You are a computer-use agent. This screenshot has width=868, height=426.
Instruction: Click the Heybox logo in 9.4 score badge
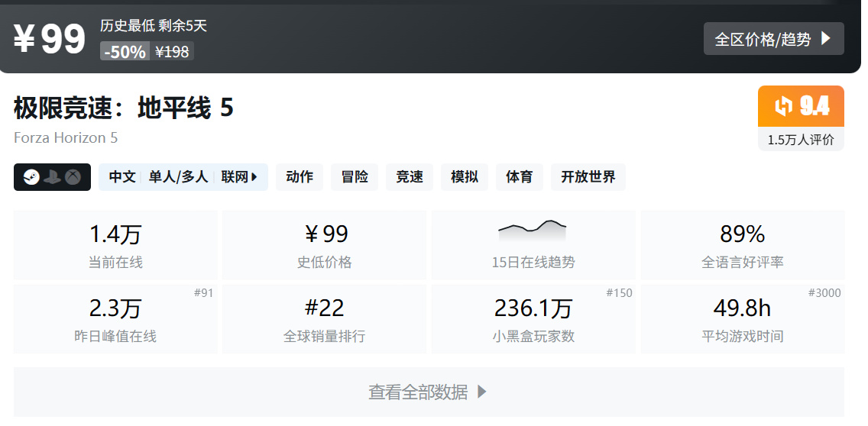click(x=784, y=106)
